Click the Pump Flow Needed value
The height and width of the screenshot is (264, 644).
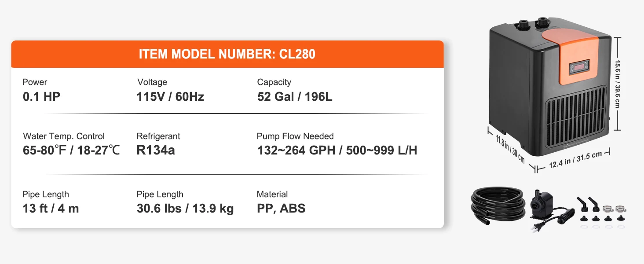pos(337,150)
